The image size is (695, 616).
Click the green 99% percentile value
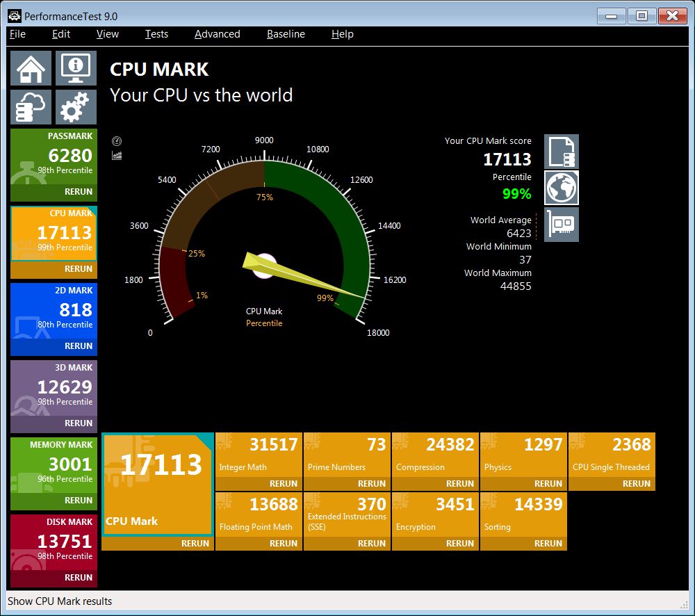[517, 194]
